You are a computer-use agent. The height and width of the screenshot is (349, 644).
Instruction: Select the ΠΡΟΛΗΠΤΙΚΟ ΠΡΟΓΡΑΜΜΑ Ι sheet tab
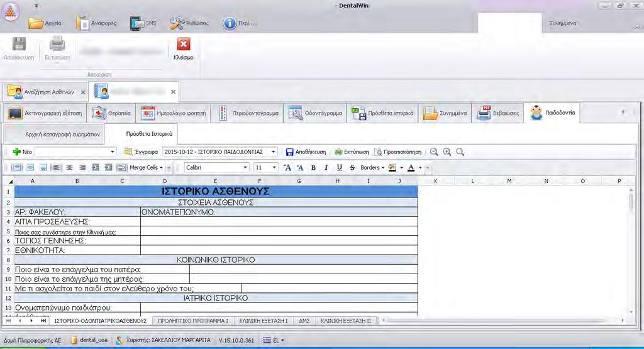tap(192, 321)
